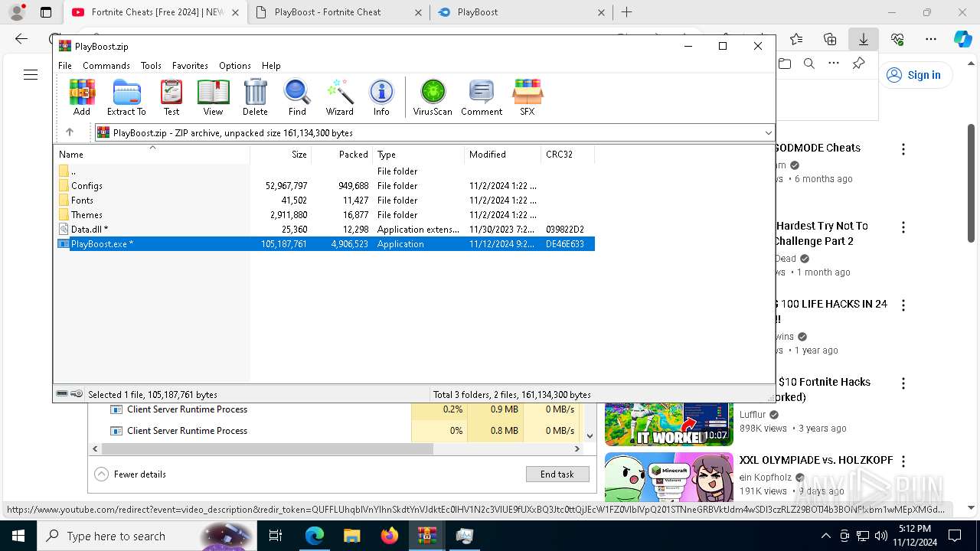Show hidden system tray icons chevron

tap(825, 536)
